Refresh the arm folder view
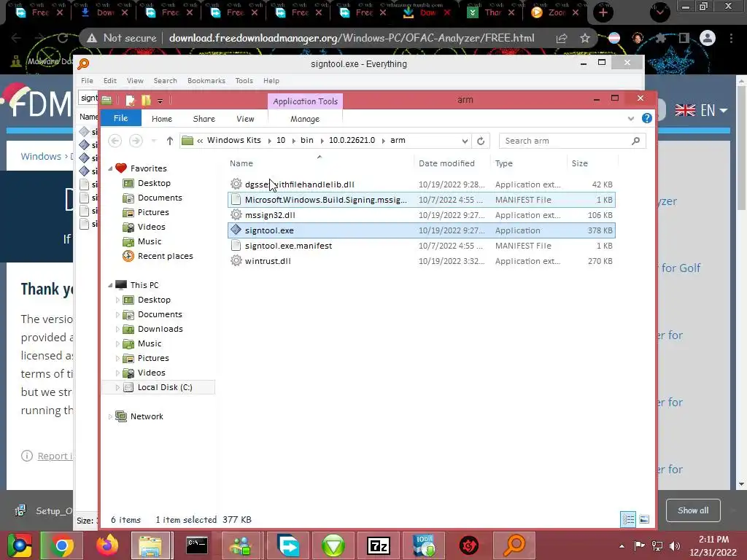 click(x=481, y=141)
